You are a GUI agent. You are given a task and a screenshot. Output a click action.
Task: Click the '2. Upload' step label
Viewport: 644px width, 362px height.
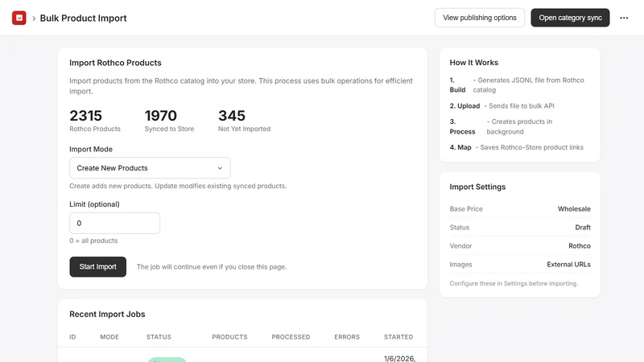(x=464, y=106)
